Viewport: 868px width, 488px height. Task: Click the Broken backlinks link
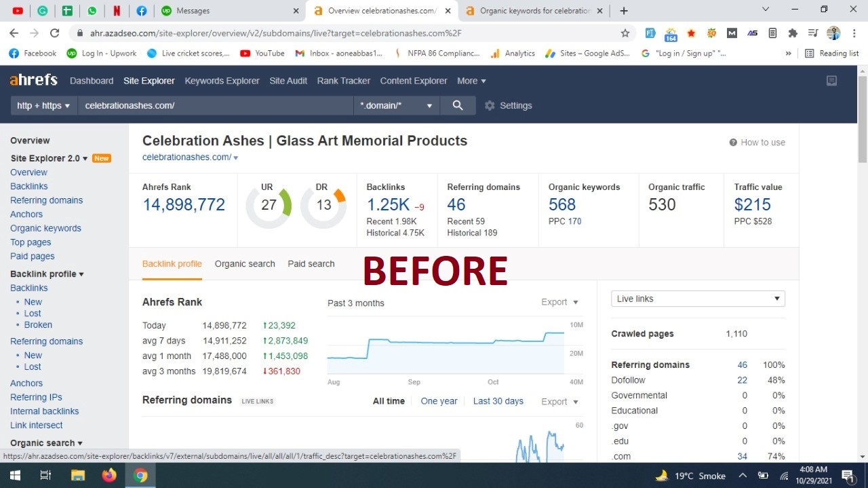(x=38, y=324)
